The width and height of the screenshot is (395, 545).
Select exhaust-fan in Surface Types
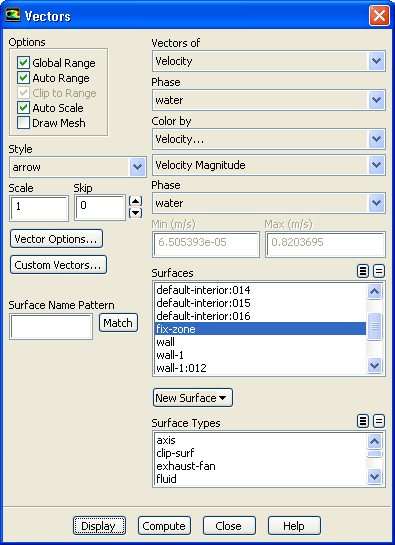260,466
